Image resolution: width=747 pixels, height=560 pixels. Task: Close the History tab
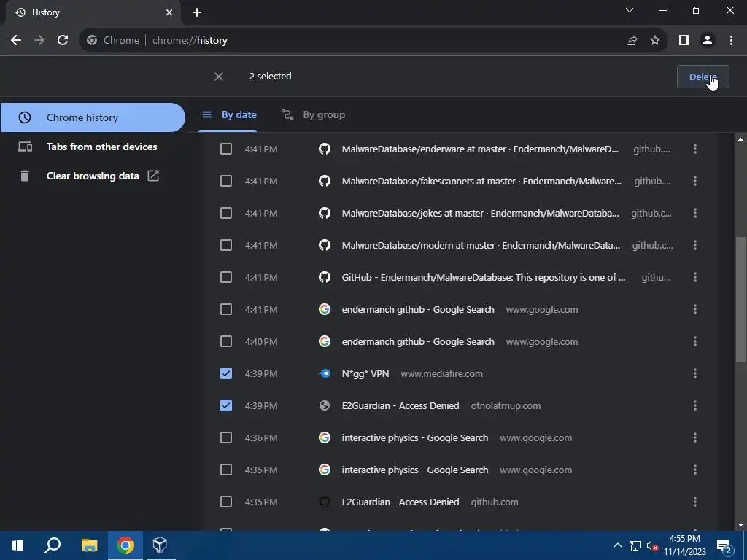coord(169,12)
